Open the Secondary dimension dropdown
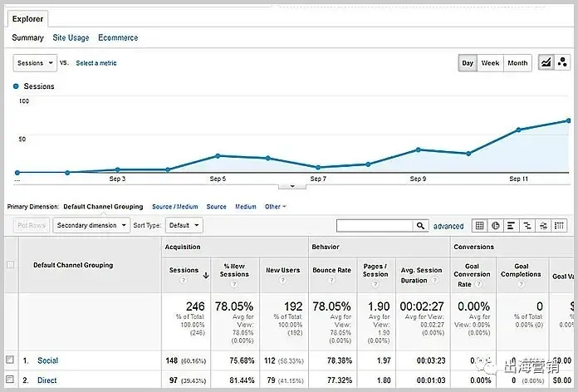This screenshot has height=392, width=578. (91, 225)
